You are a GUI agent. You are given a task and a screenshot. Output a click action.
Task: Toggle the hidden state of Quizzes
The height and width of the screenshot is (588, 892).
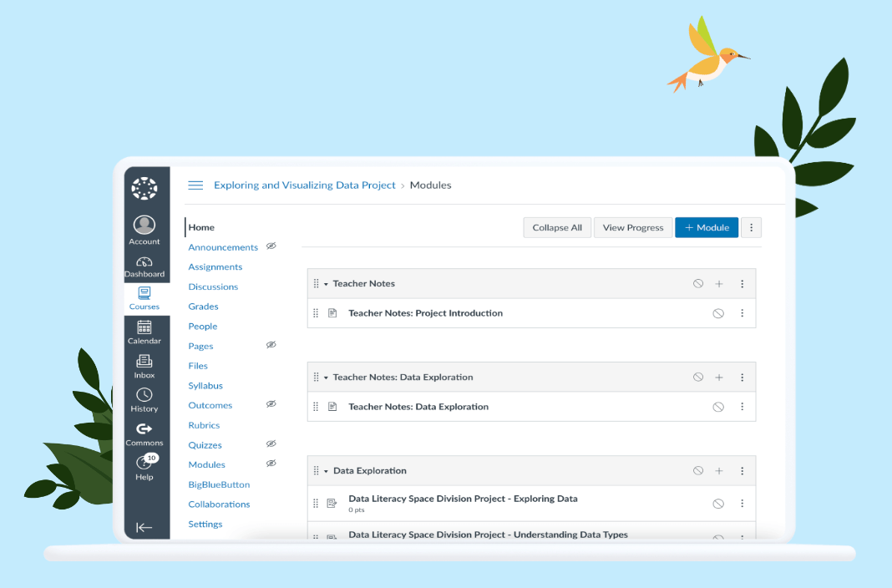pyautogui.click(x=271, y=444)
